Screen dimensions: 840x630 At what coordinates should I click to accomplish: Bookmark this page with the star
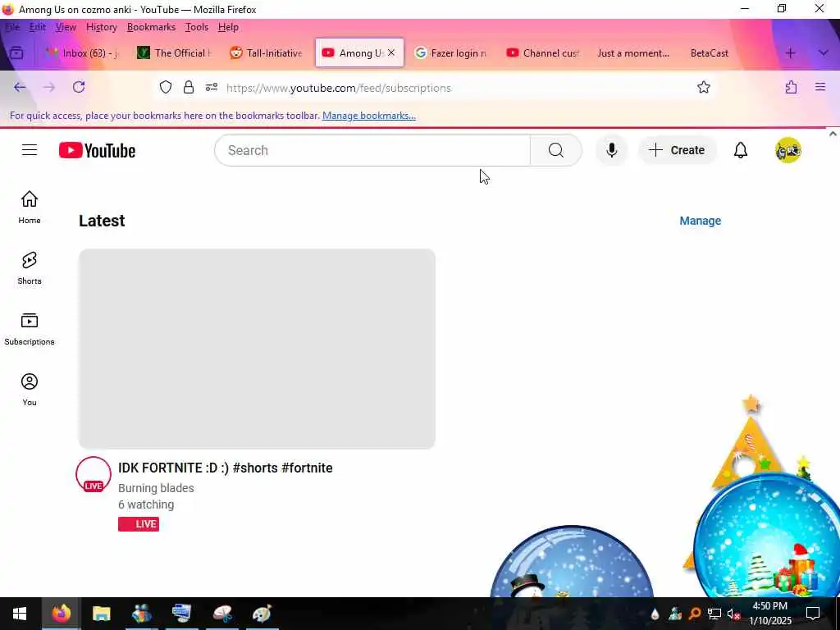(703, 87)
